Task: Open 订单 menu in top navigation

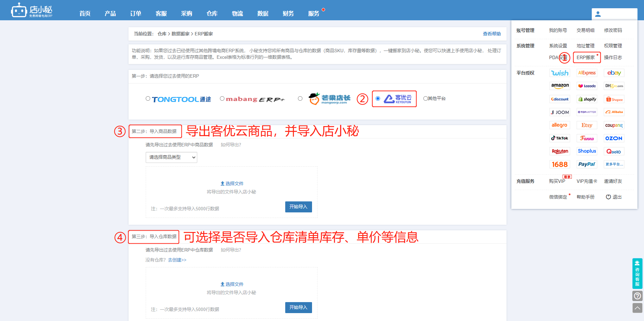Action: [136, 13]
